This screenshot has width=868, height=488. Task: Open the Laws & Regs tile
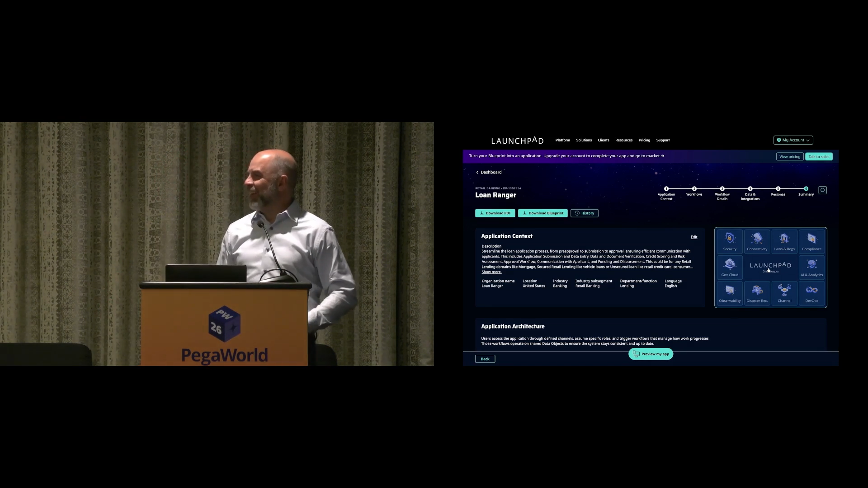pos(784,241)
